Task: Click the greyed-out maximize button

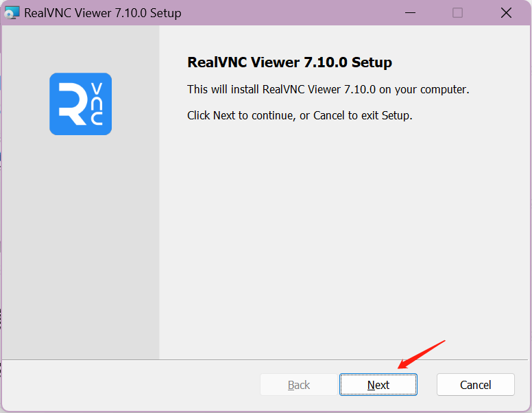Action: tap(458, 13)
